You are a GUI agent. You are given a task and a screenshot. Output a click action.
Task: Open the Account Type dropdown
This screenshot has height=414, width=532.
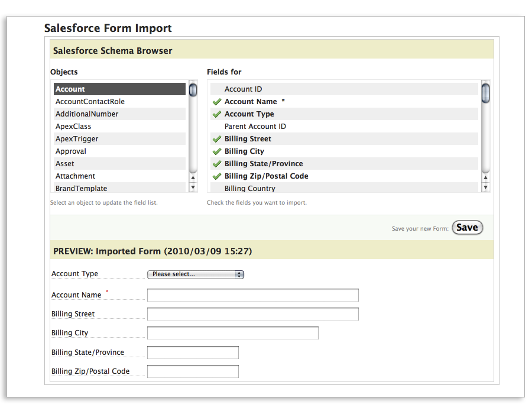[x=195, y=274]
